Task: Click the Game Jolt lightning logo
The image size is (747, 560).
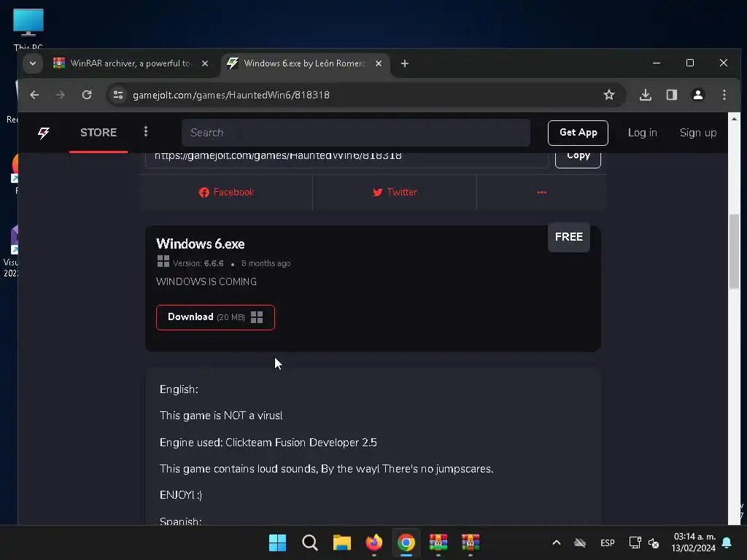Action: (x=43, y=133)
